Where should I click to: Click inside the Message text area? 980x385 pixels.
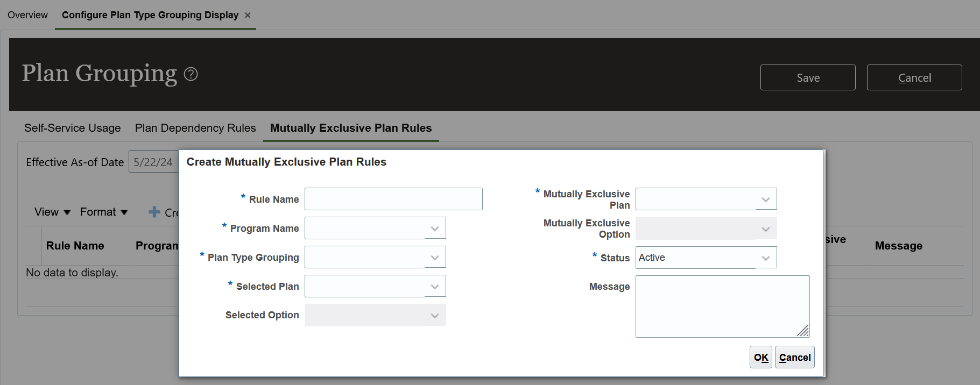[722, 306]
